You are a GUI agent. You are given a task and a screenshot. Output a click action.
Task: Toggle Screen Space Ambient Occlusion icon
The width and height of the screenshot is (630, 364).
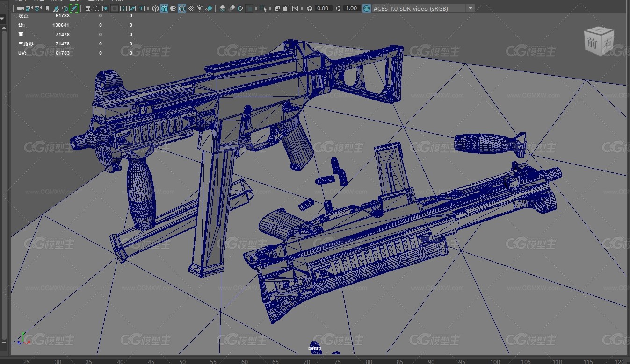[223, 8]
